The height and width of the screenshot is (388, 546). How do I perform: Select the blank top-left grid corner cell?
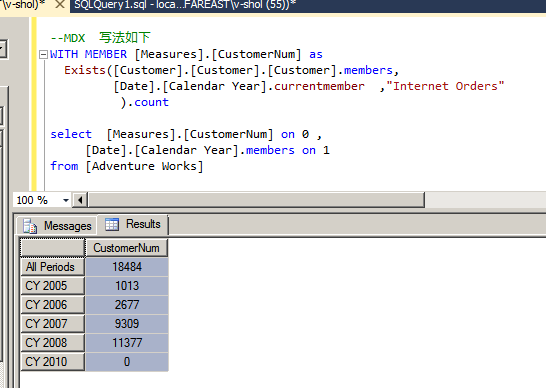click(53, 248)
